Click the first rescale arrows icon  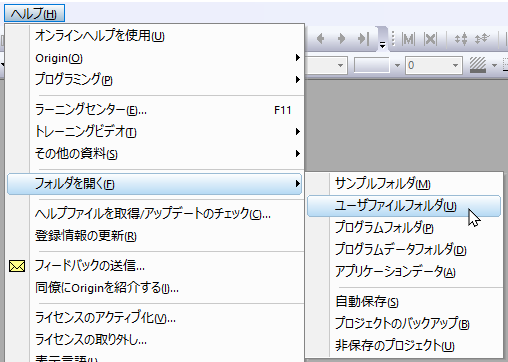tap(461, 39)
